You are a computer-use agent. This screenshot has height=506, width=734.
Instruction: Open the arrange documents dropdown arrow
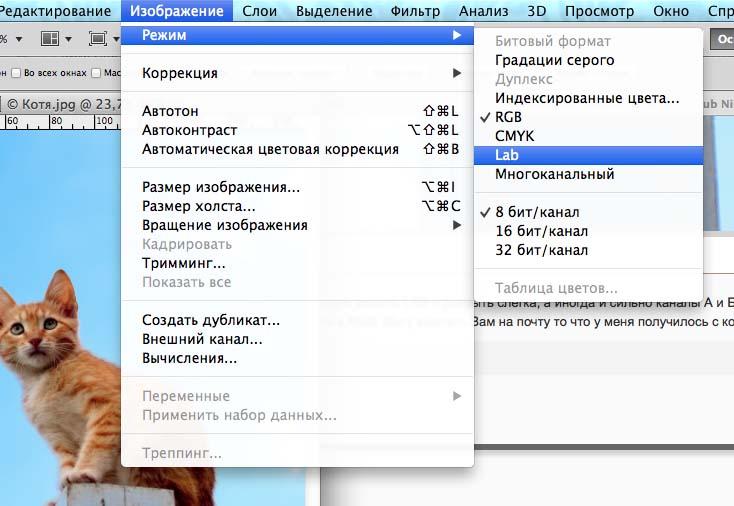[x=68, y=39]
